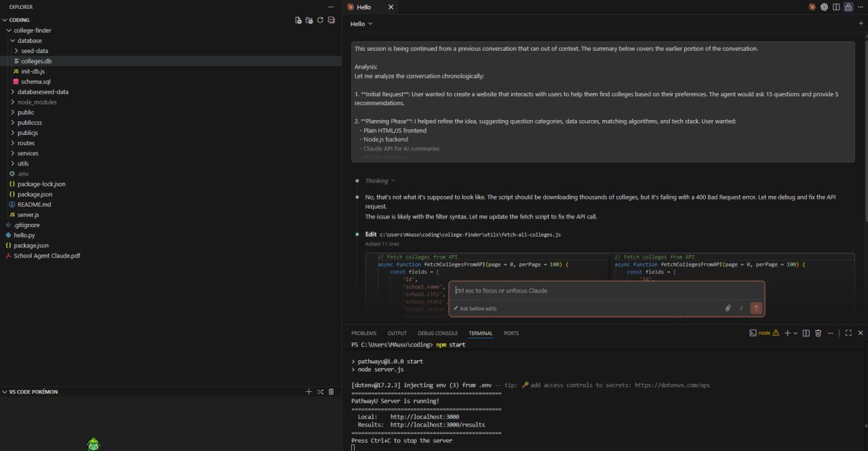Toggle the lock icon in editor toolbar
This screenshot has width=868, height=451.
pos(848,7)
